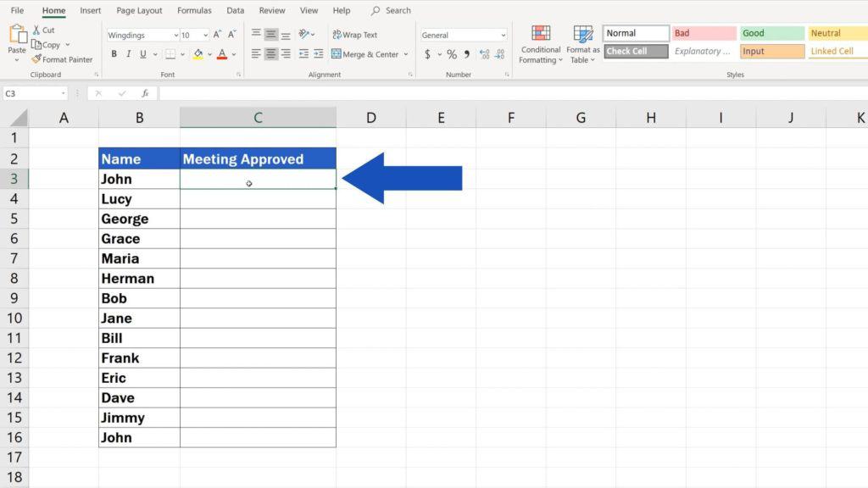Click the Copy icon

pyautogui.click(x=36, y=45)
